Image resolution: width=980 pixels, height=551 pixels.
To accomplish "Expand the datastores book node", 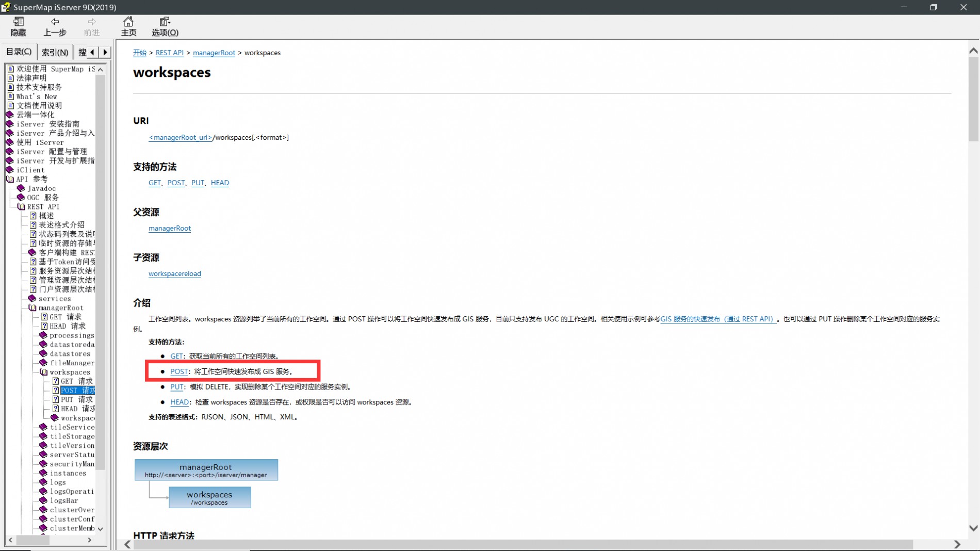I will 44,353.
